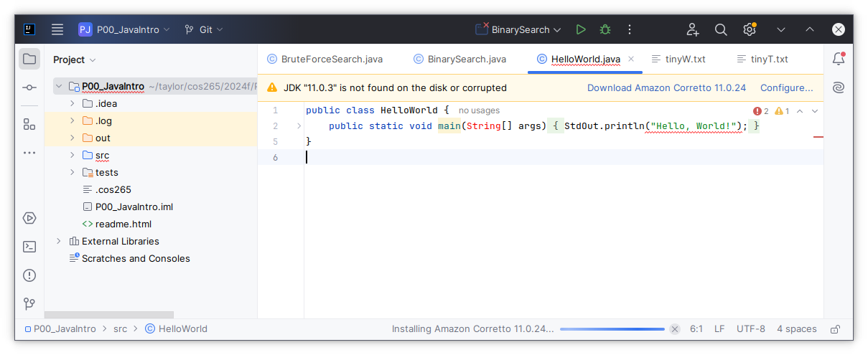Open the Commit tool window icon
Image resolution: width=868 pixels, height=355 pixels.
point(29,87)
